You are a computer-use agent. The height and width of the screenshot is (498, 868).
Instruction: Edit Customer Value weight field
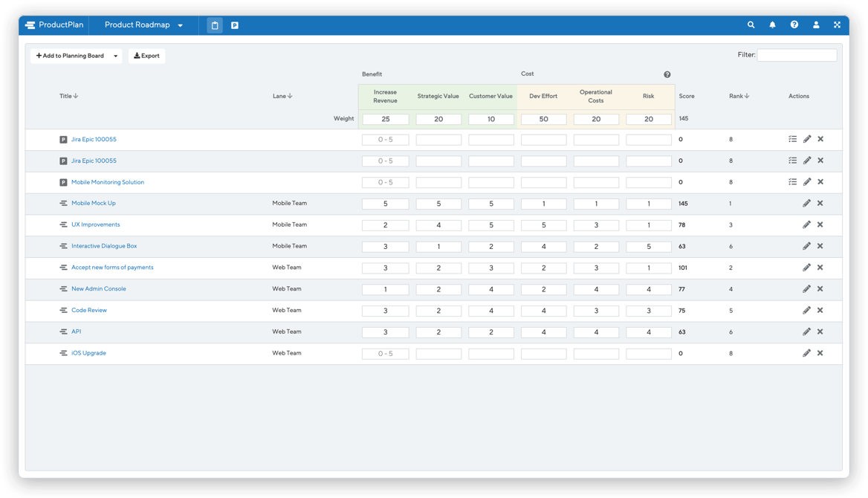click(491, 119)
